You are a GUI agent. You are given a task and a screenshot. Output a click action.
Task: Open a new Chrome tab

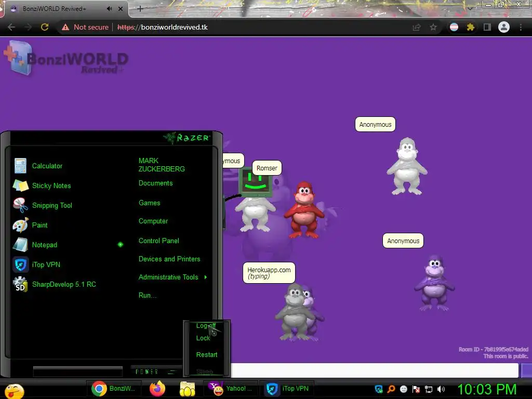click(x=140, y=8)
